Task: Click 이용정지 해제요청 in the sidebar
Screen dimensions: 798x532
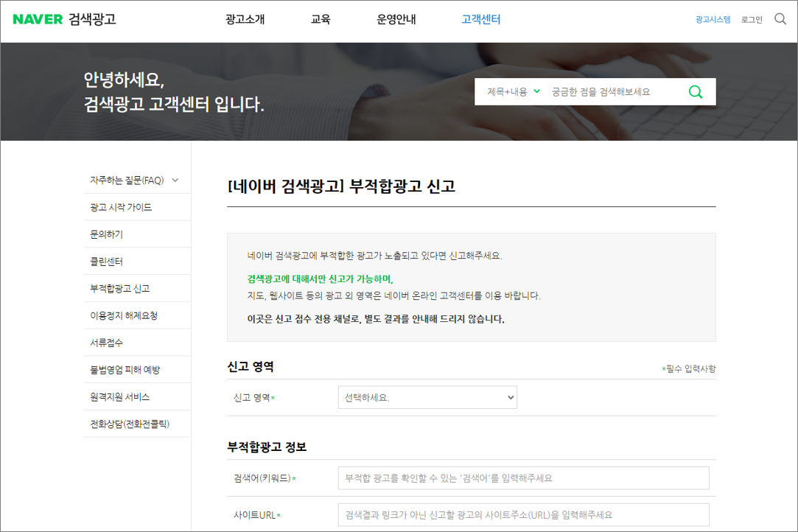Action: [125, 315]
